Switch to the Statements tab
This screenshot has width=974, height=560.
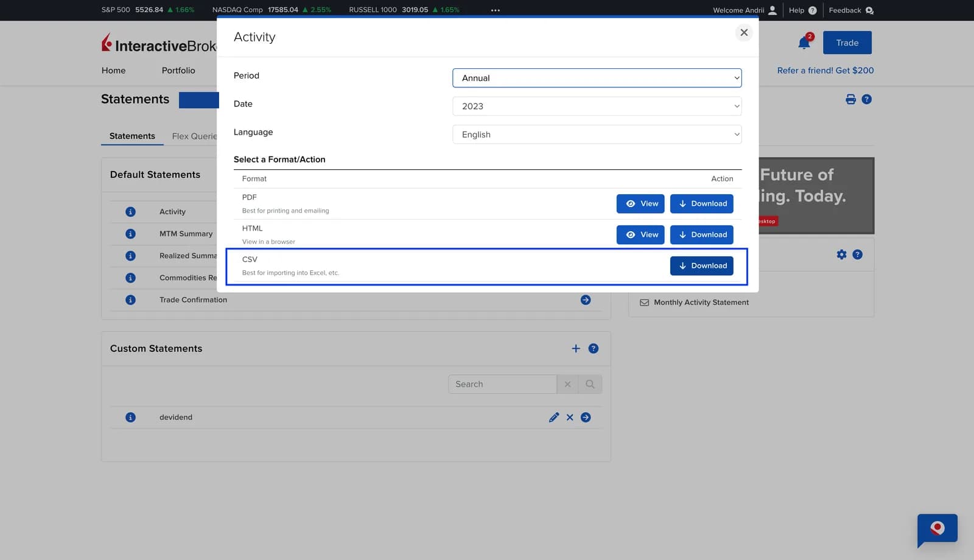click(x=132, y=136)
